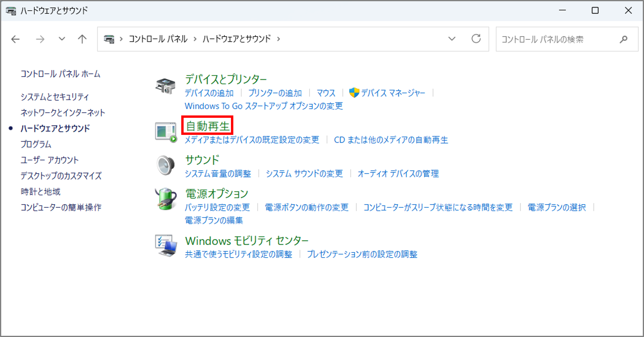Click 電源プランの編集 link
Image resolution: width=644 pixels, height=337 pixels.
point(214,220)
